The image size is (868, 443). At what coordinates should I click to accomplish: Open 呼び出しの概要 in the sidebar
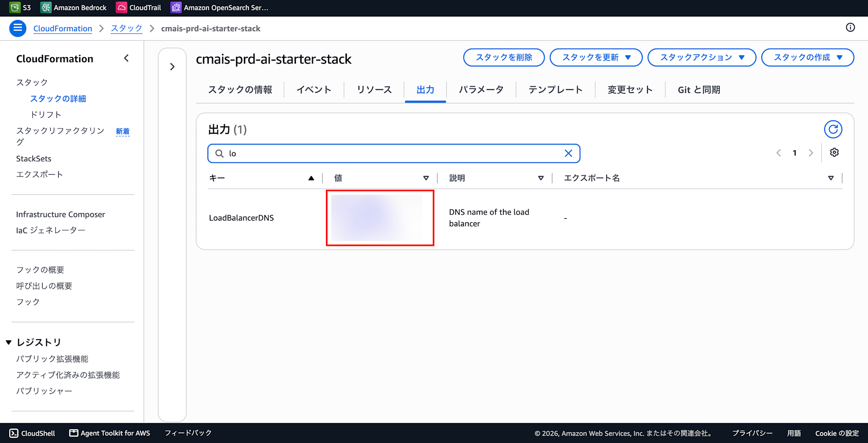click(x=44, y=286)
